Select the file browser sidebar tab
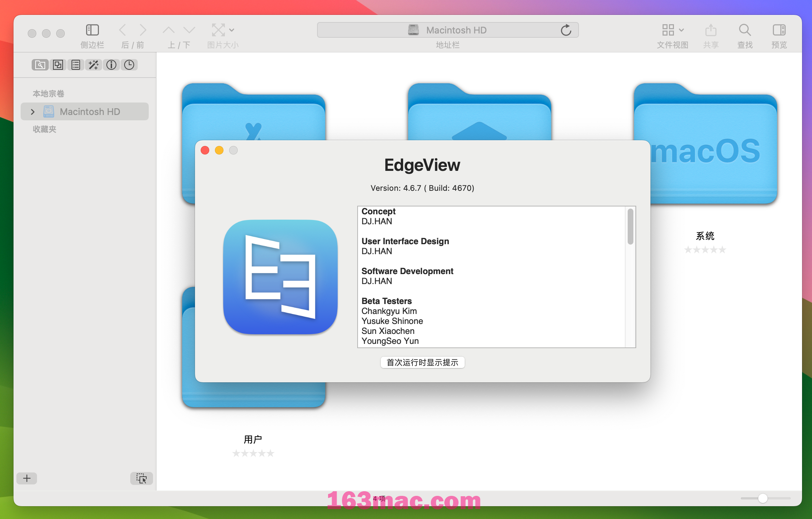 (x=40, y=65)
